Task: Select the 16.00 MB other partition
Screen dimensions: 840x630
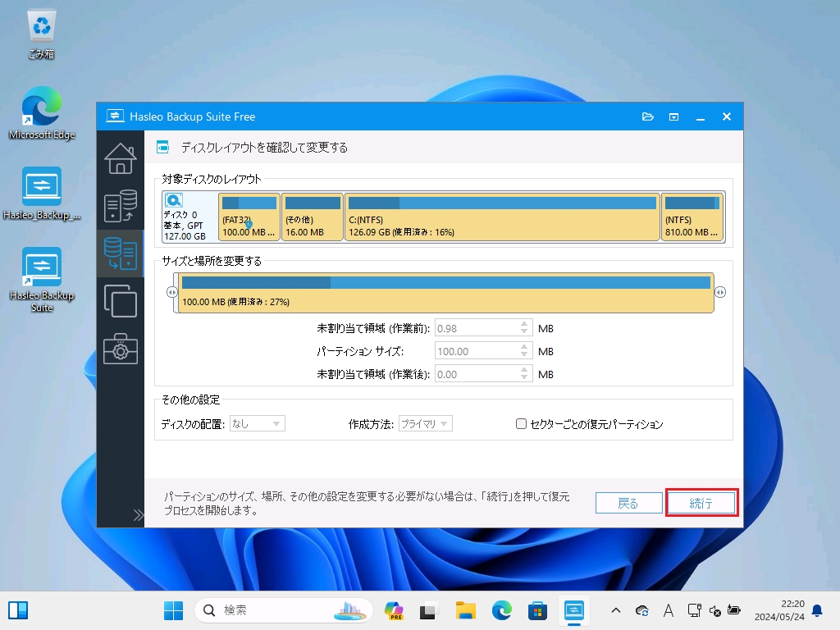Action: [x=313, y=217]
